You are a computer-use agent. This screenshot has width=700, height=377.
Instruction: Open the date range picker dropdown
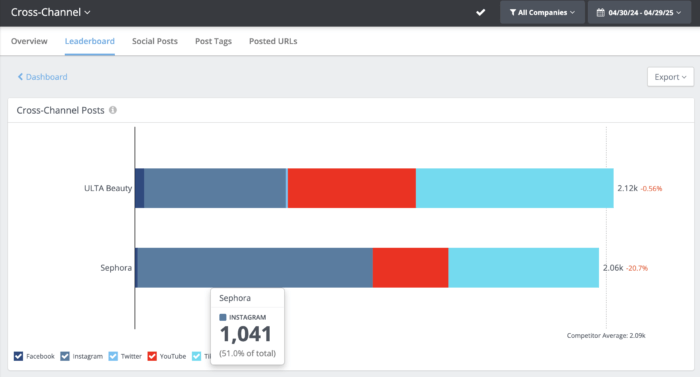[x=640, y=13]
